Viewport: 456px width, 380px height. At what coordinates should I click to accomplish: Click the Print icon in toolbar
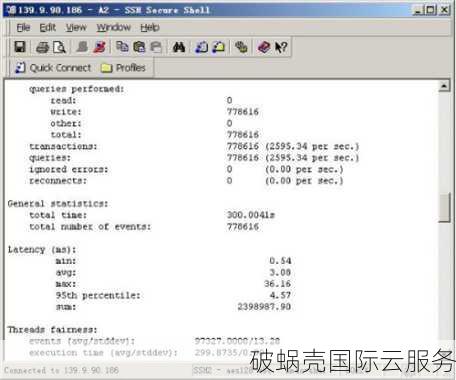(x=42, y=47)
